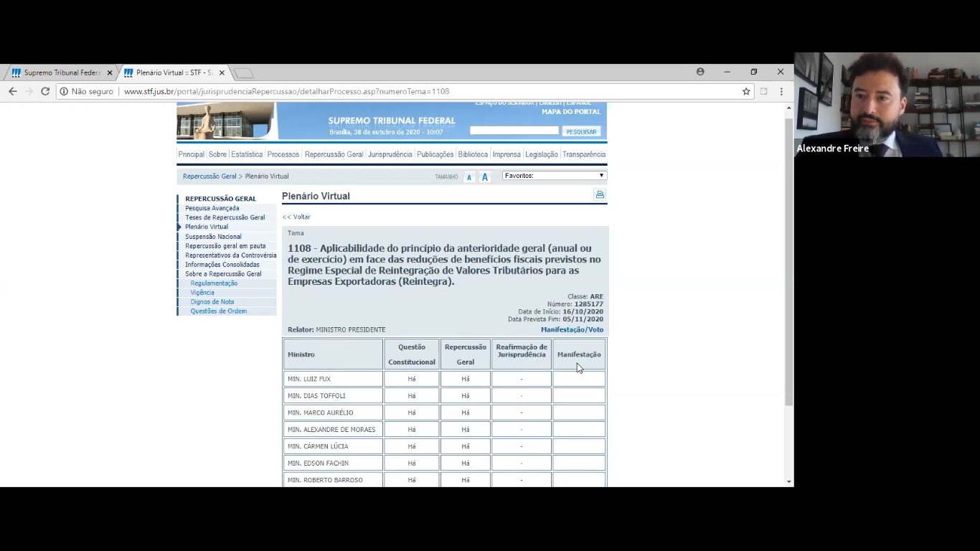The width and height of the screenshot is (980, 551).
Task: Click MAPA DO PORTAL link
Action: coord(571,112)
